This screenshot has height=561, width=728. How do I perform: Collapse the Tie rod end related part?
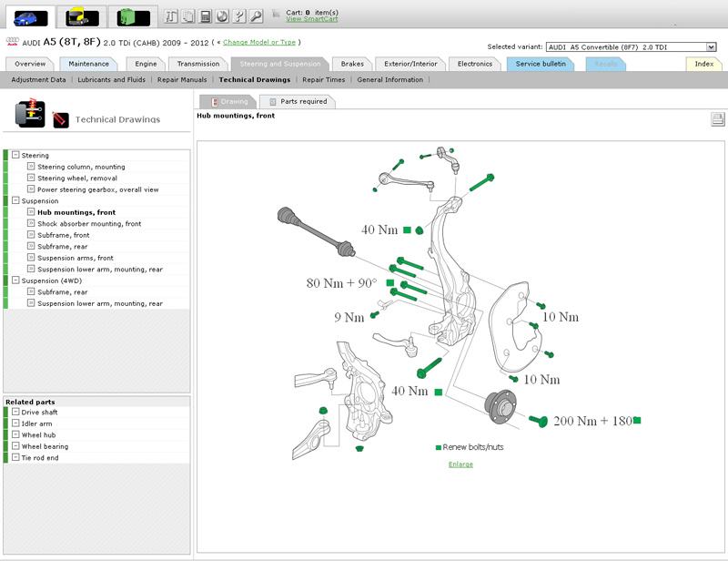point(15,458)
